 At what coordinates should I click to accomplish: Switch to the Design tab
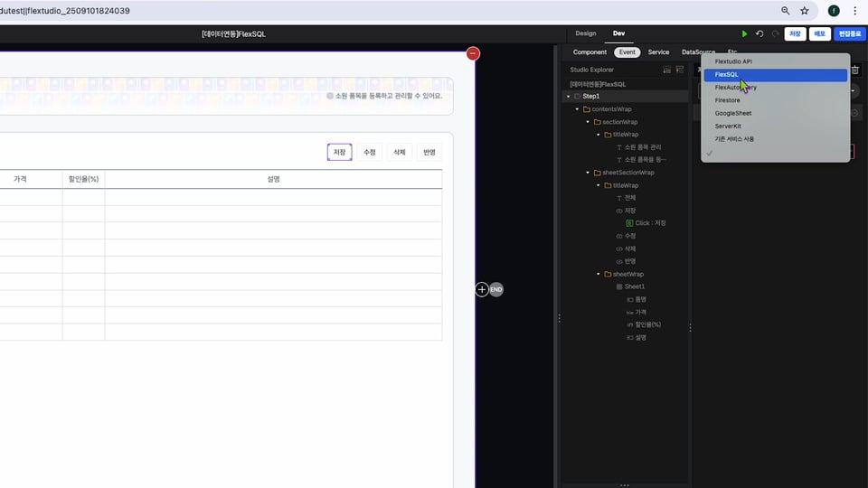[586, 33]
